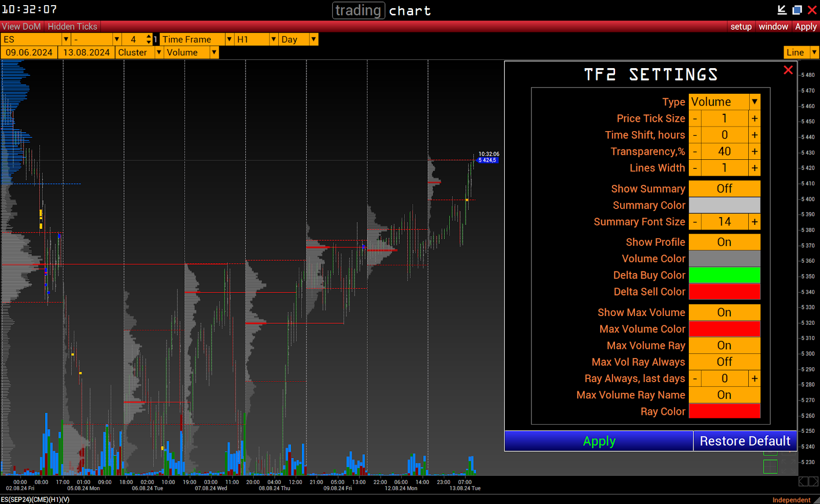
Task: Open the setup menu
Action: pyautogui.click(x=741, y=27)
